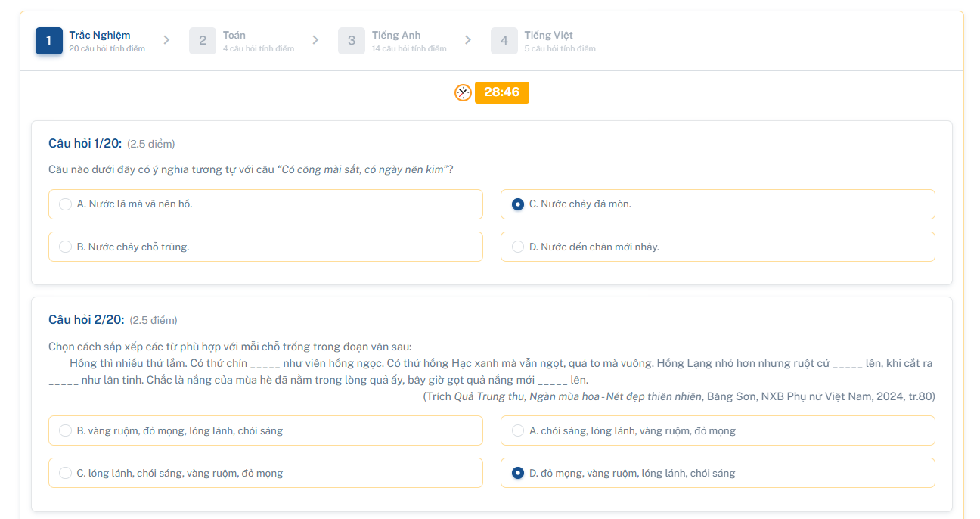Click step number 2 badge

coord(203,41)
